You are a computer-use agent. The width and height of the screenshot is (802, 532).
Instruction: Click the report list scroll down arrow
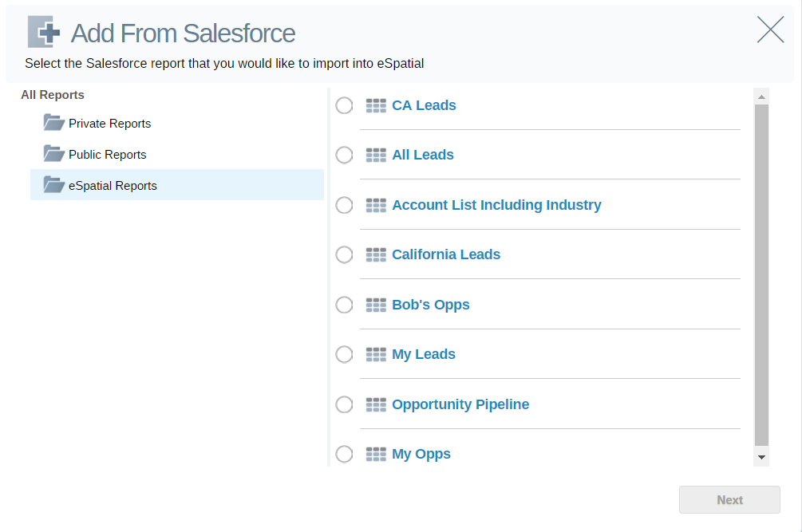coord(761,457)
